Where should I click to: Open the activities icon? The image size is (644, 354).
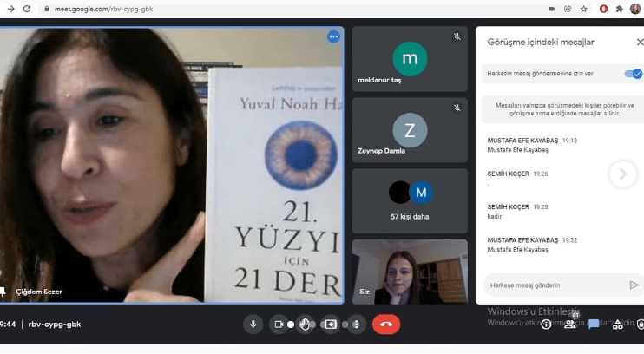617,324
